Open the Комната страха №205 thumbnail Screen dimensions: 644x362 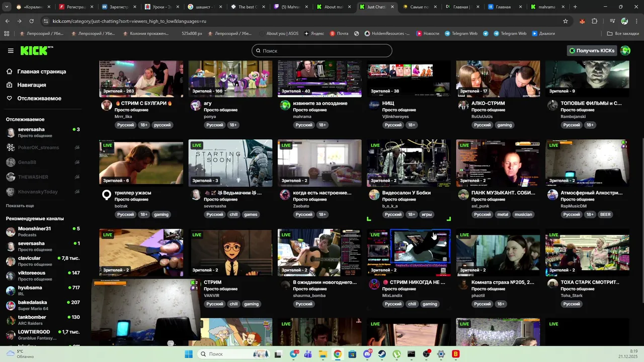coord(498,252)
